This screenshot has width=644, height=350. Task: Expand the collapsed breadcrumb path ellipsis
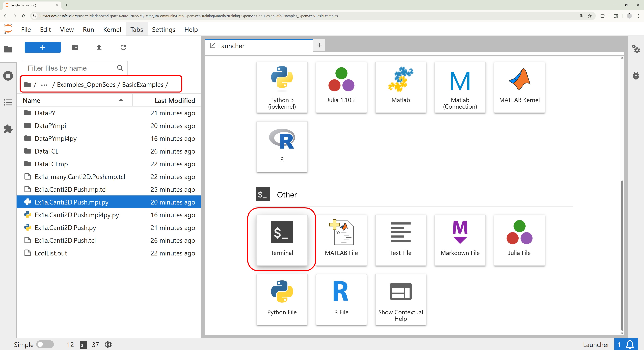click(44, 85)
